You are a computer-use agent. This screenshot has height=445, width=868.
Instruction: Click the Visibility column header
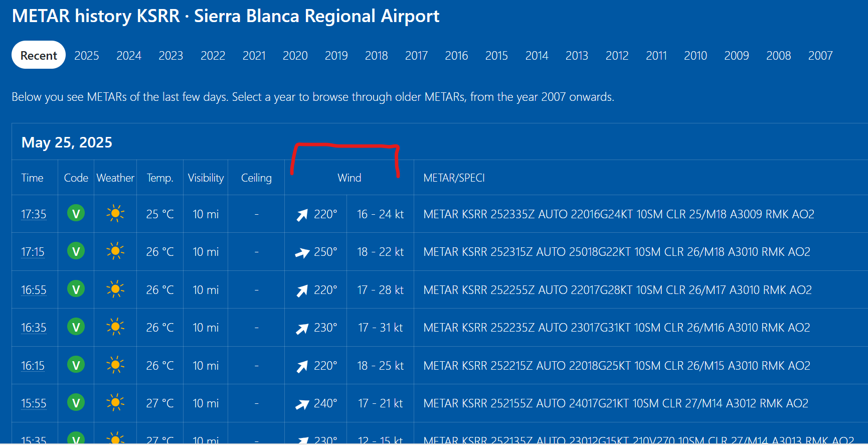pos(206,178)
